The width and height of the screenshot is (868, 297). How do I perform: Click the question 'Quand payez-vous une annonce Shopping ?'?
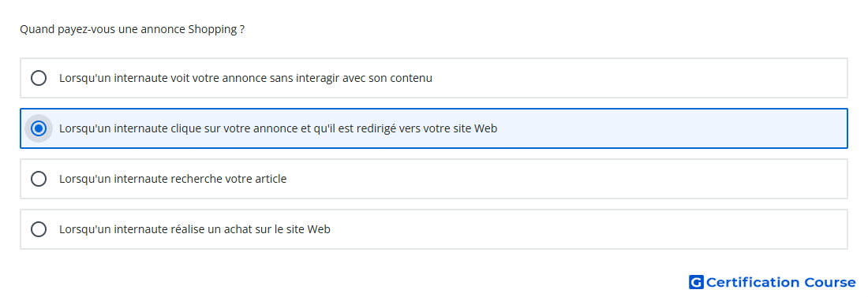133,29
